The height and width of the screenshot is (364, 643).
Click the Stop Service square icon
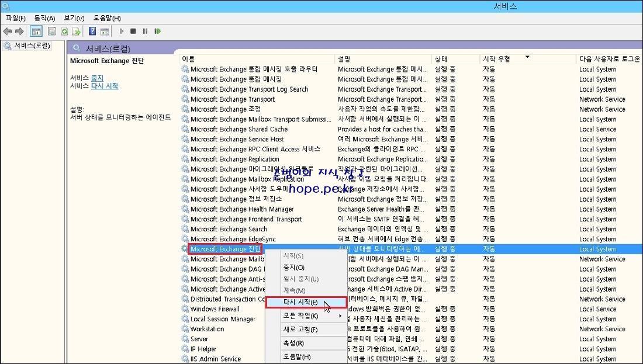133,31
